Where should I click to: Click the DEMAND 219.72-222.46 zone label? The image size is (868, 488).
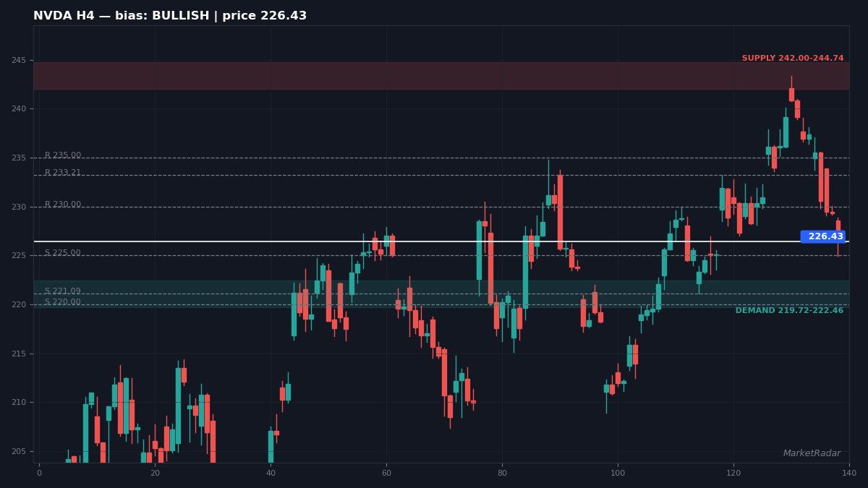click(x=789, y=311)
